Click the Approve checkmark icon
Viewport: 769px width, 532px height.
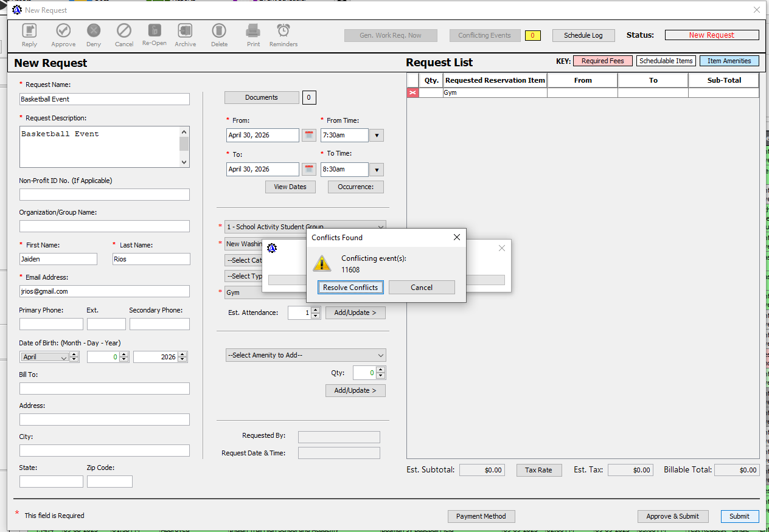[63, 32]
